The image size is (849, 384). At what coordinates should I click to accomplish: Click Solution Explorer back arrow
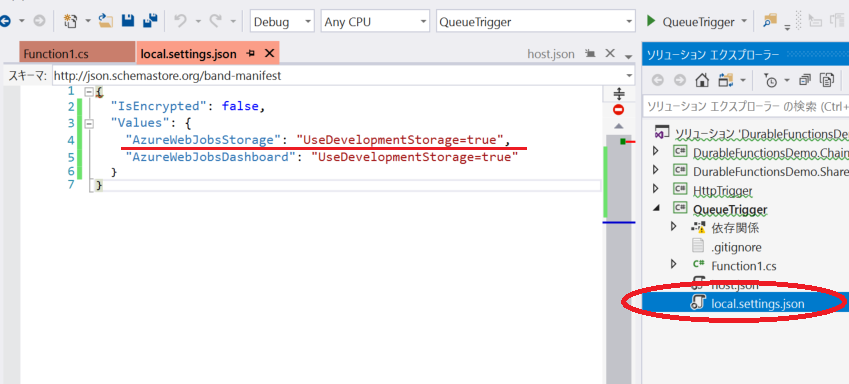[x=657, y=80]
